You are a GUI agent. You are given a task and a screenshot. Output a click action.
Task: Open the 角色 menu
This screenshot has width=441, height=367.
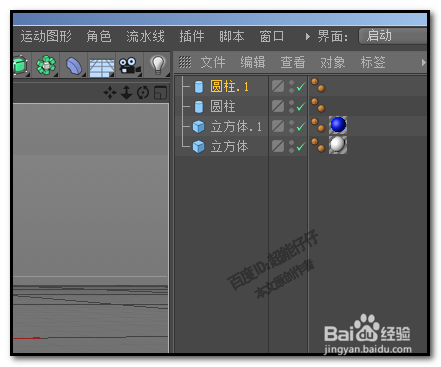99,36
